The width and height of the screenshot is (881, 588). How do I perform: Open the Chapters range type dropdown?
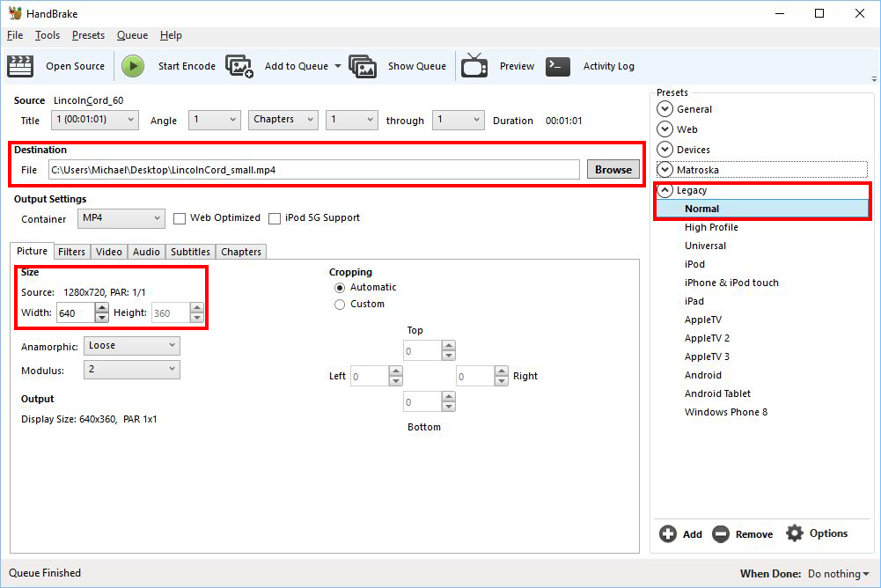[x=283, y=120]
